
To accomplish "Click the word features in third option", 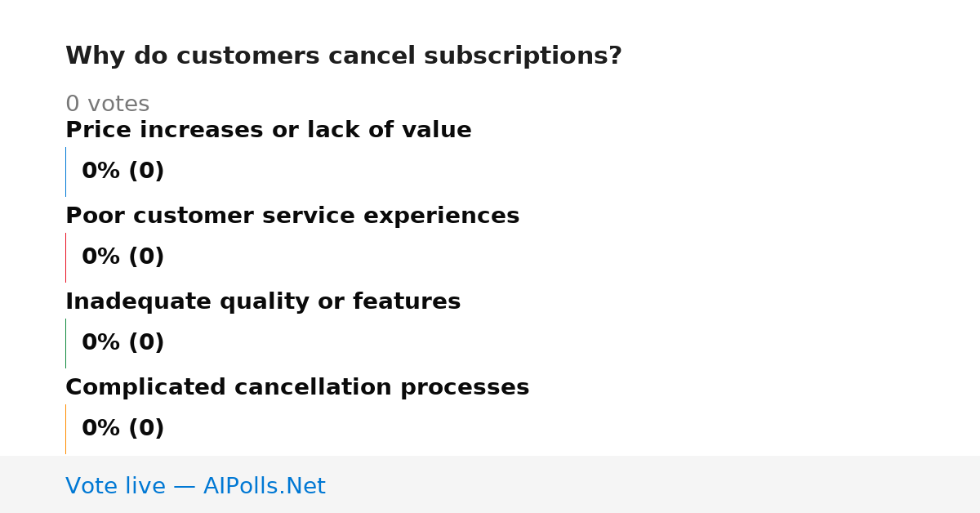I will click(407, 302).
